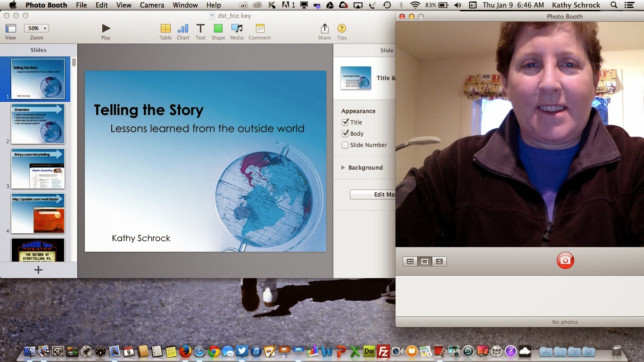Open the Window menu
Viewport: 644px width, 362px height.
pos(185,5)
